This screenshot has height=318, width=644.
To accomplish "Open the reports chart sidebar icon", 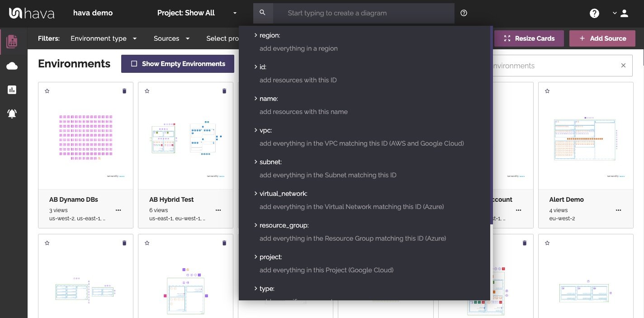I will click(12, 90).
